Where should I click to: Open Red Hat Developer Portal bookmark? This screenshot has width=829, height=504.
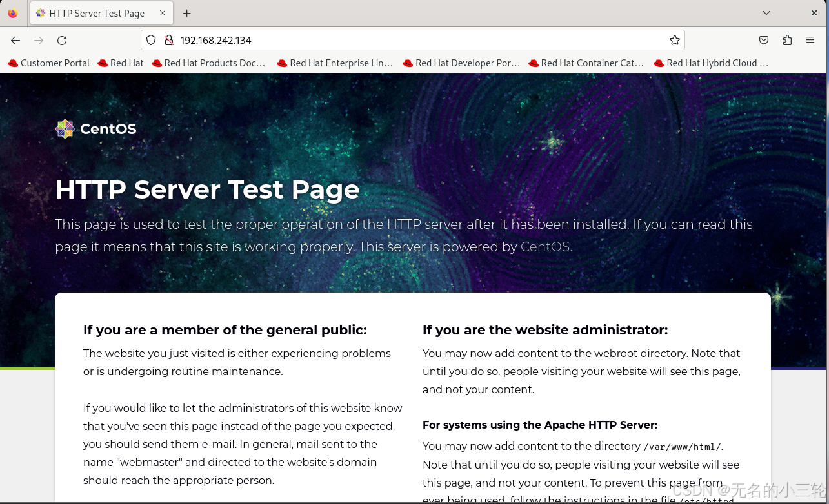tap(461, 63)
